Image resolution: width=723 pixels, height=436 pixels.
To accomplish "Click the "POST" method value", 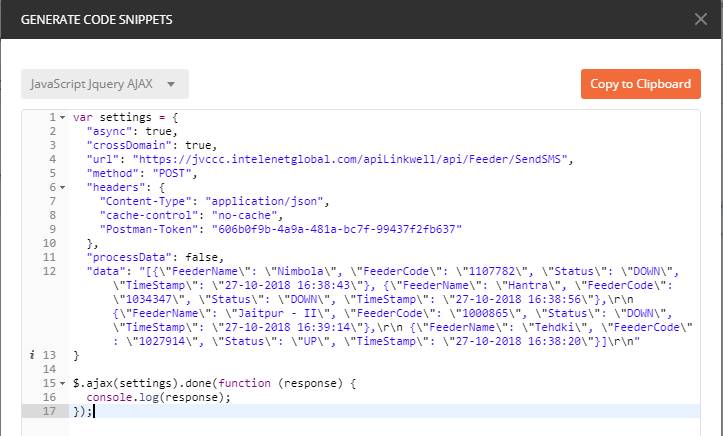I will tap(172, 173).
